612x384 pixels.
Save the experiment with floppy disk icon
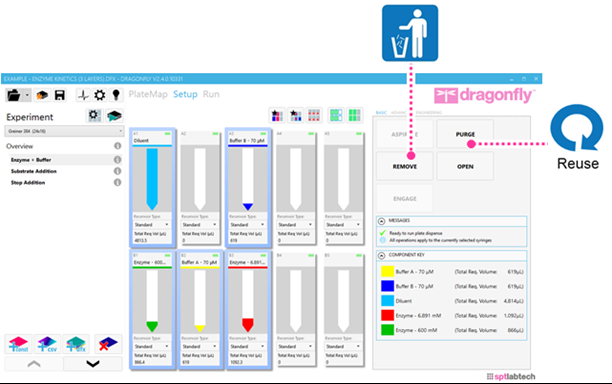(60, 95)
